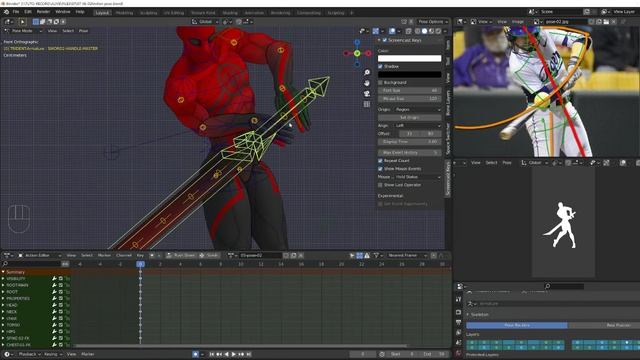
Task: Open the white text Color swatch
Action: [x=409, y=58]
